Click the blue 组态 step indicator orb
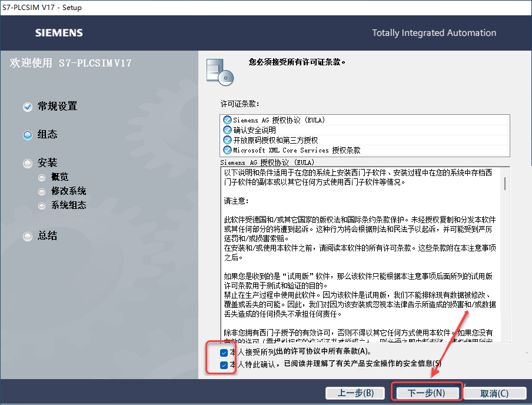This screenshot has height=405, width=532. pyautogui.click(x=27, y=135)
